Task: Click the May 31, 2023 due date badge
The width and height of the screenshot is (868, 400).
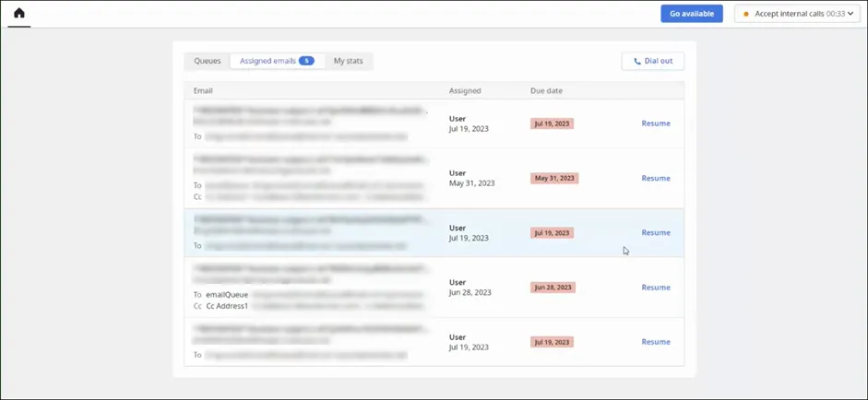Action: 554,178
